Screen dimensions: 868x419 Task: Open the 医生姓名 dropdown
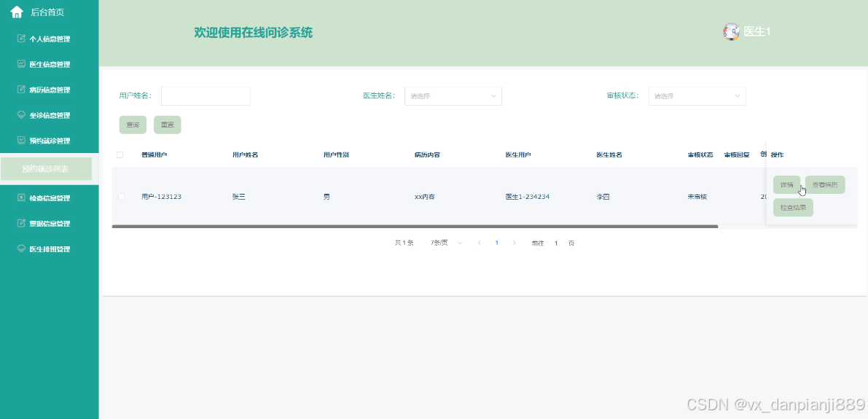453,95
